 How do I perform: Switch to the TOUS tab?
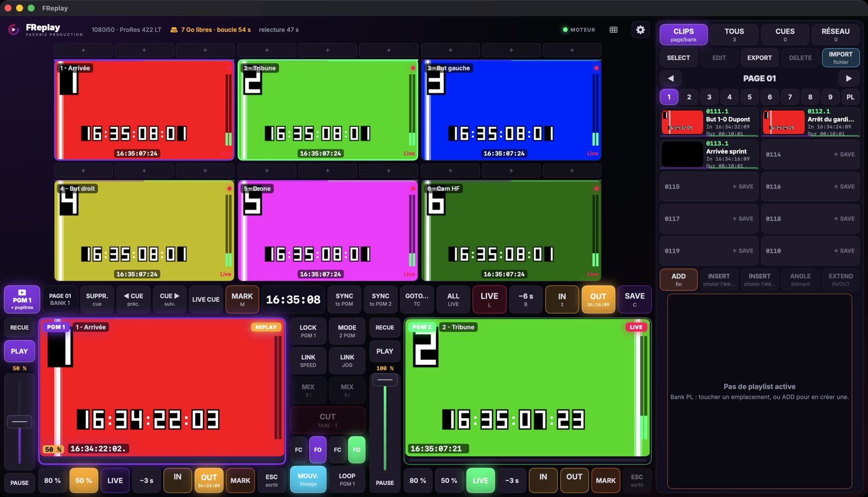click(734, 35)
